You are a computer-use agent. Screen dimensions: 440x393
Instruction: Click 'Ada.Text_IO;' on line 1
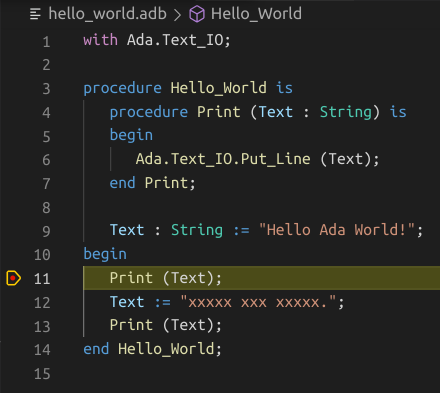[179, 40]
